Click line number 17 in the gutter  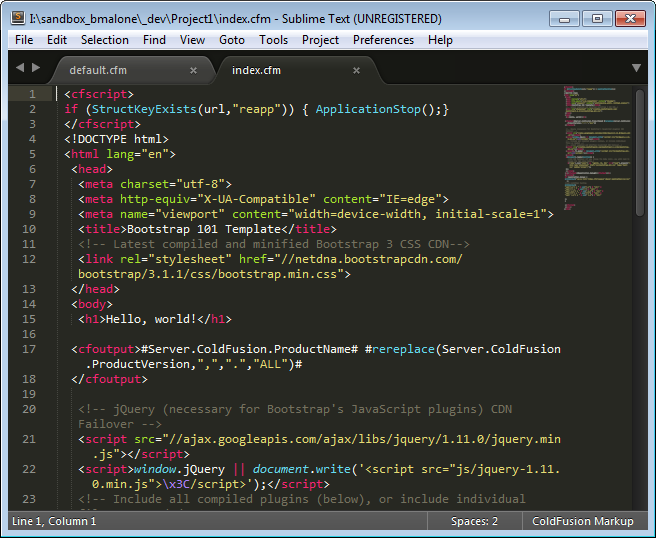29,349
